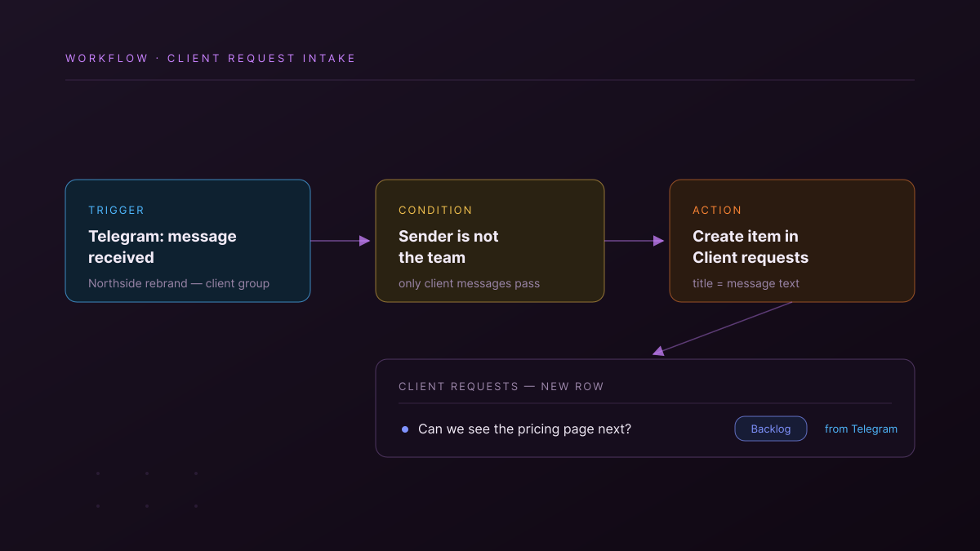This screenshot has width=980, height=551.
Task: Click 'CLIENT REQUESTS — NEW ROW' heading
Action: [x=501, y=386]
